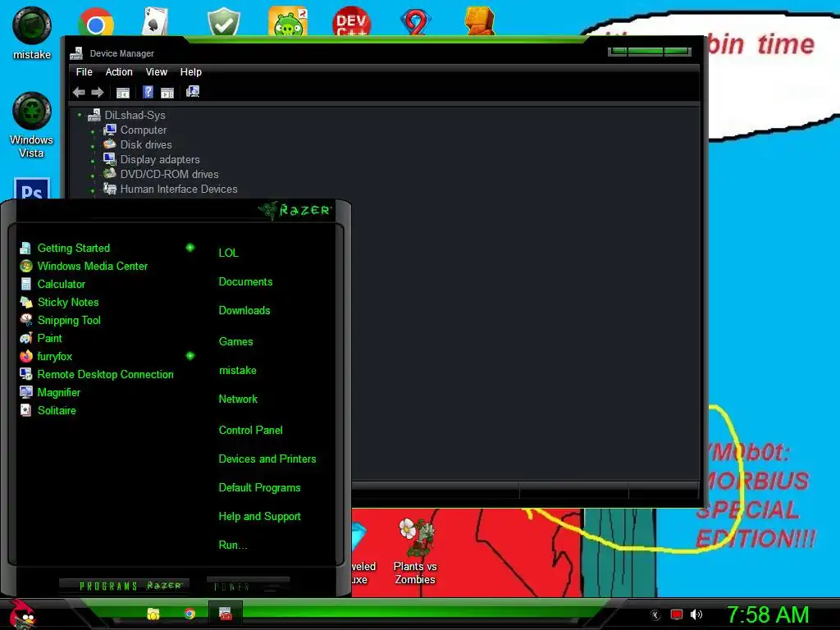Viewport: 840px width, 630px height.
Task: Expand the Disk drives node
Action: pyautogui.click(x=93, y=146)
